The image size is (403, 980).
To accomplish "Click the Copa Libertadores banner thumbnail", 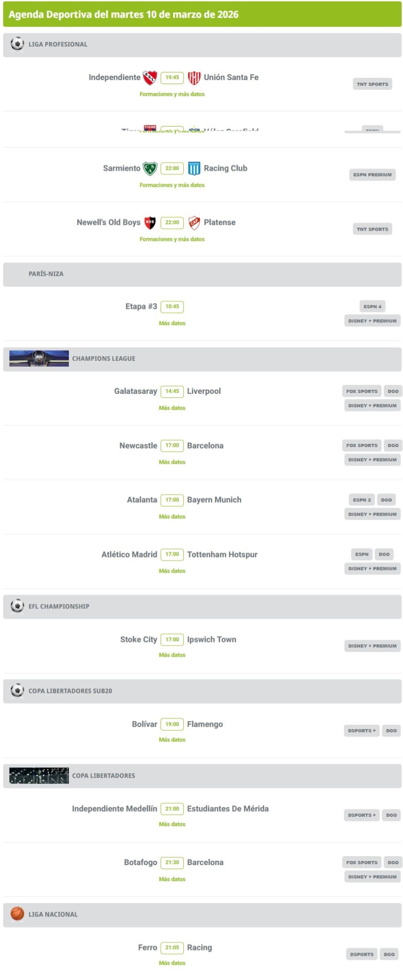I will click(x=39, y=775).
